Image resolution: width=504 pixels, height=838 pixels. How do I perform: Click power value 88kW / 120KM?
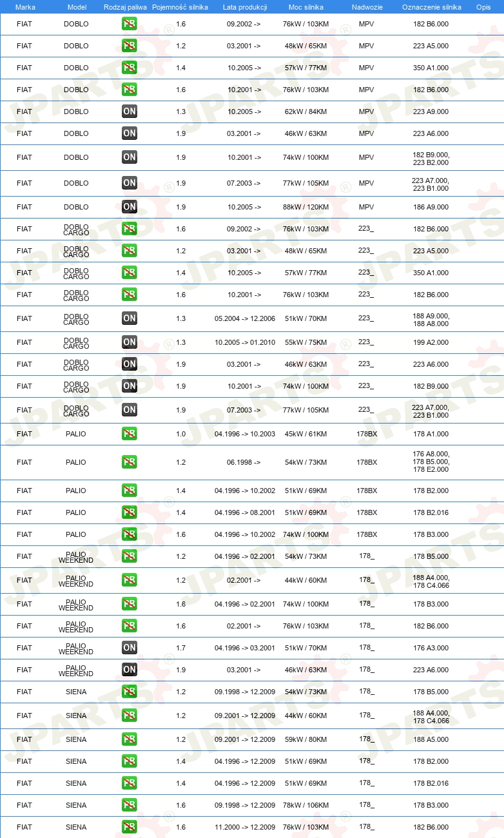(x=305, y=207)
